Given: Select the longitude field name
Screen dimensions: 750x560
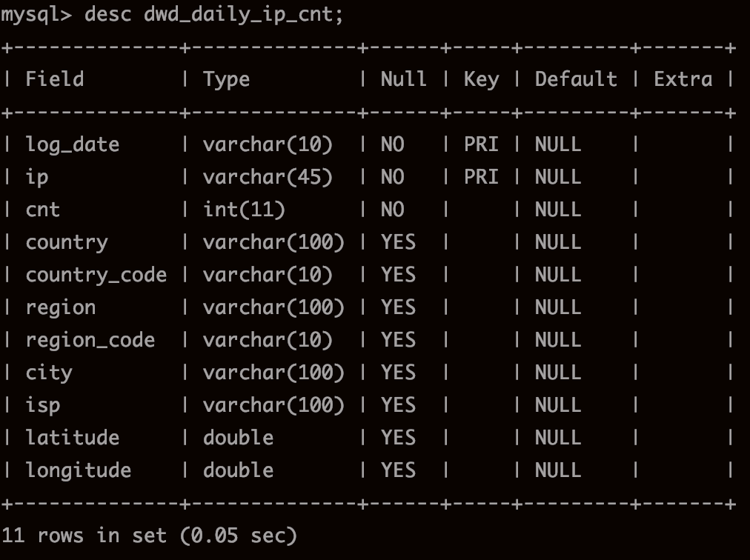Looking at the screenshot, I should point(78,471).
